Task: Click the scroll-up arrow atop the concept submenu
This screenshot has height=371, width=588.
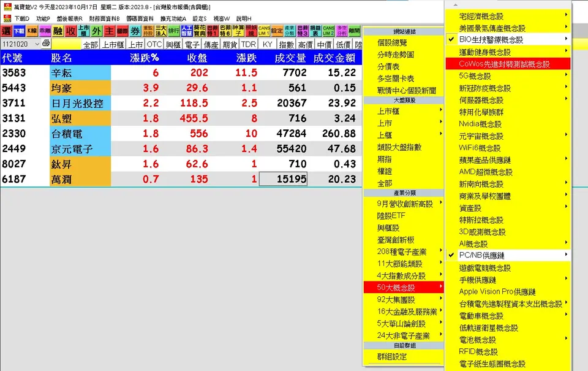Action: point(455,5)
